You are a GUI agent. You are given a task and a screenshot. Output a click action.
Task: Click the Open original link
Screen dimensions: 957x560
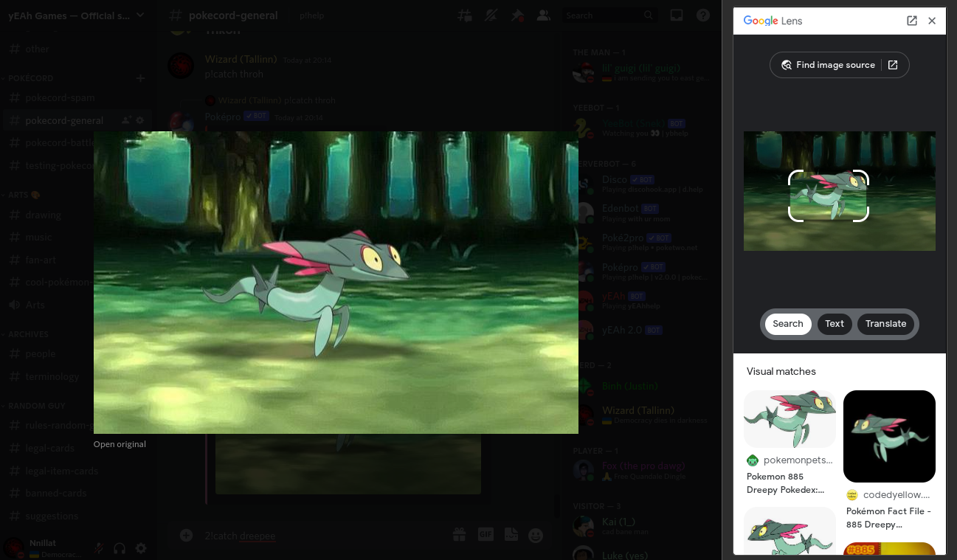120,444
